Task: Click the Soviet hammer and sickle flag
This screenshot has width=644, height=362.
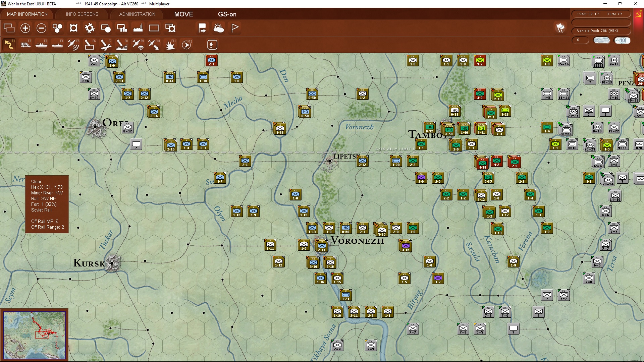Action: click(638, 14)
